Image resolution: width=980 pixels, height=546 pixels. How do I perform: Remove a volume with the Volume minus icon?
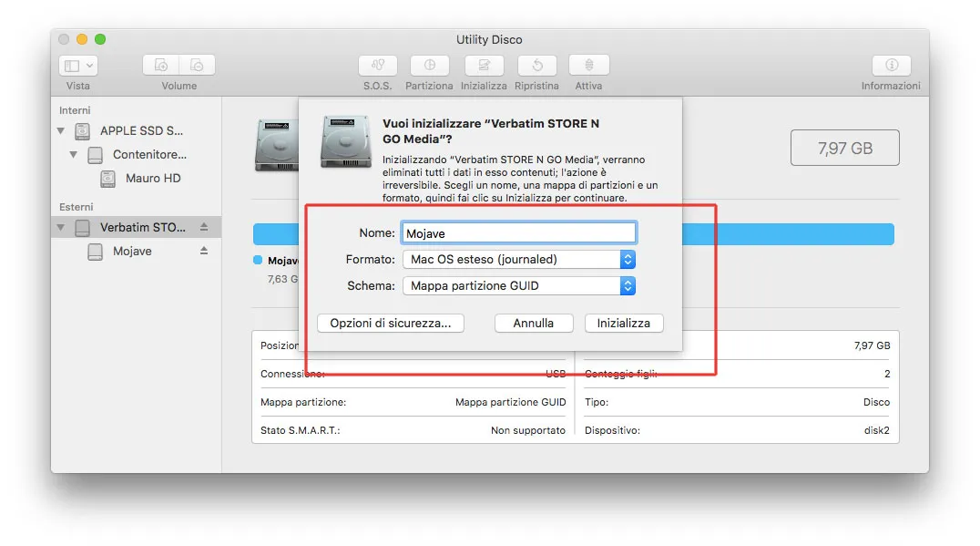[x=198, y=65]
